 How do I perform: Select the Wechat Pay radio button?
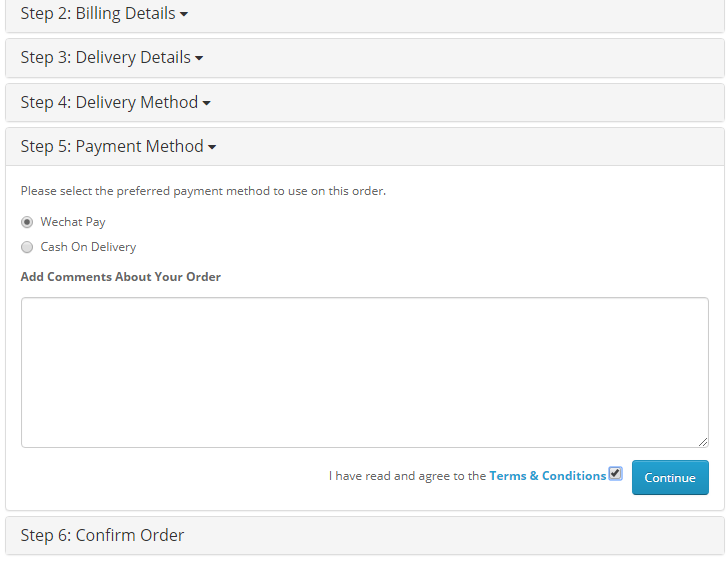27,222
